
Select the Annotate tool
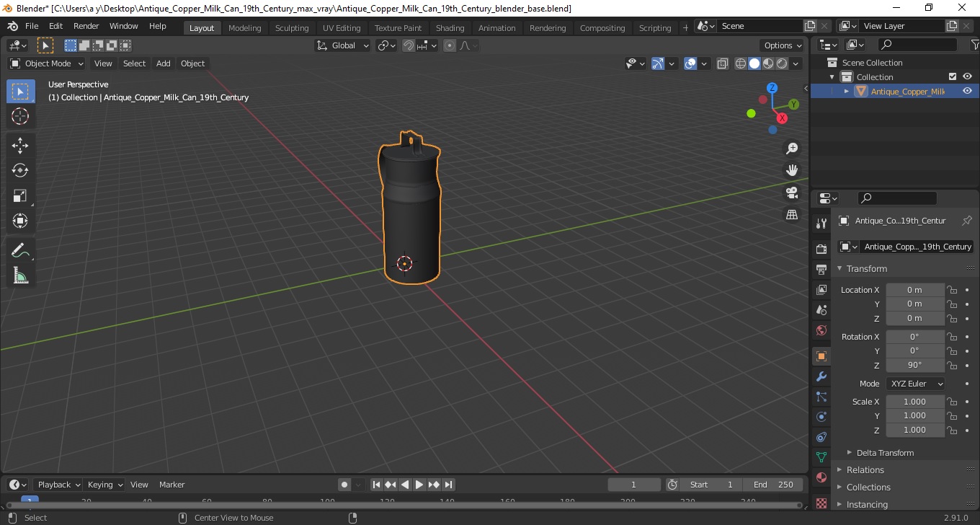20,250
